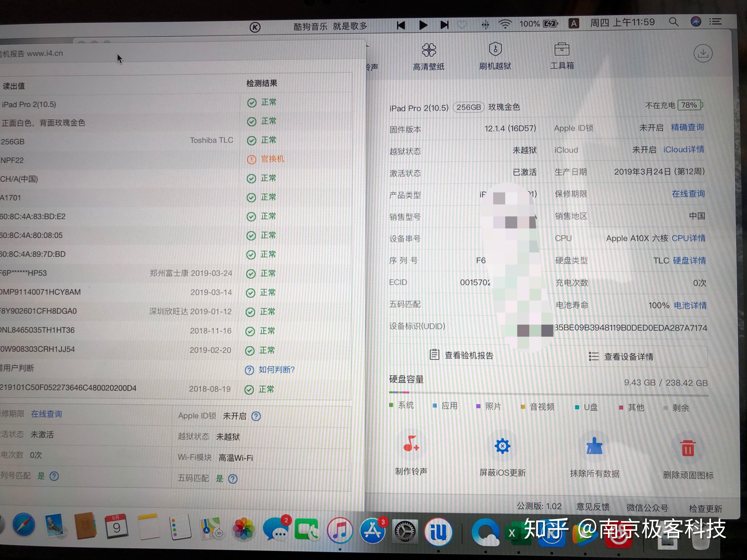Skip to previous track in menu bar
Image resolution: width=747 pixels, height=560 pixels.
tap(401, 25)
